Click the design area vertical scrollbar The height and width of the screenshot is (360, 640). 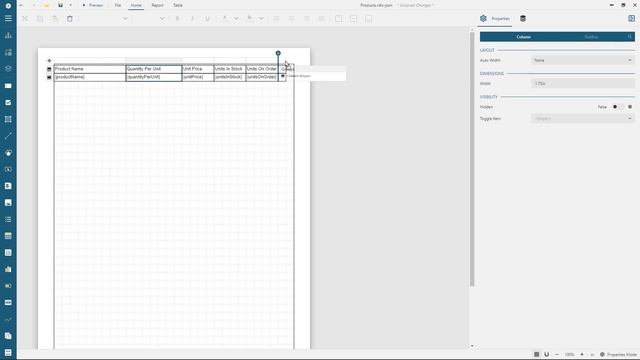coord(472,159)
